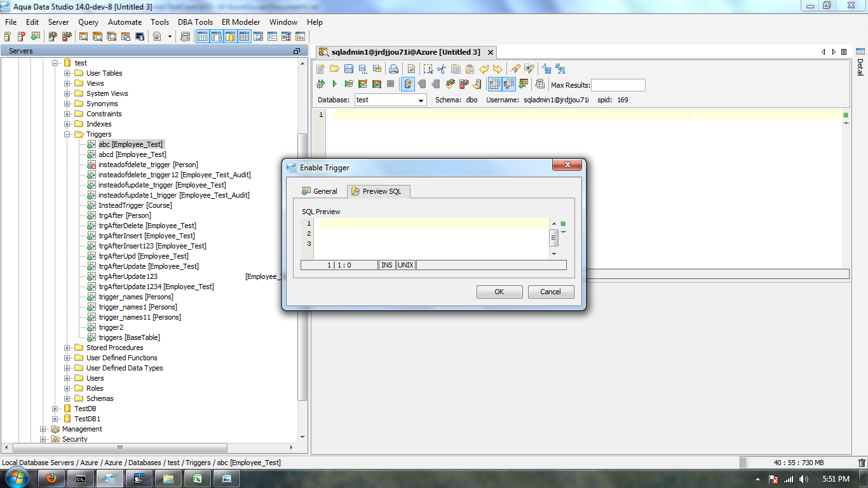This screenshot has width=868, height=488.
Task: Click inside the SQL Preview text area
Action: (432, 238)
